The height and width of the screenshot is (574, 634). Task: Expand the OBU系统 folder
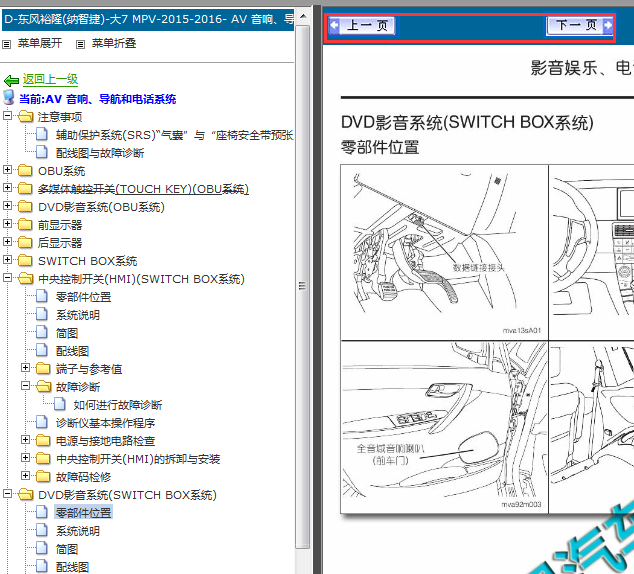7,169
